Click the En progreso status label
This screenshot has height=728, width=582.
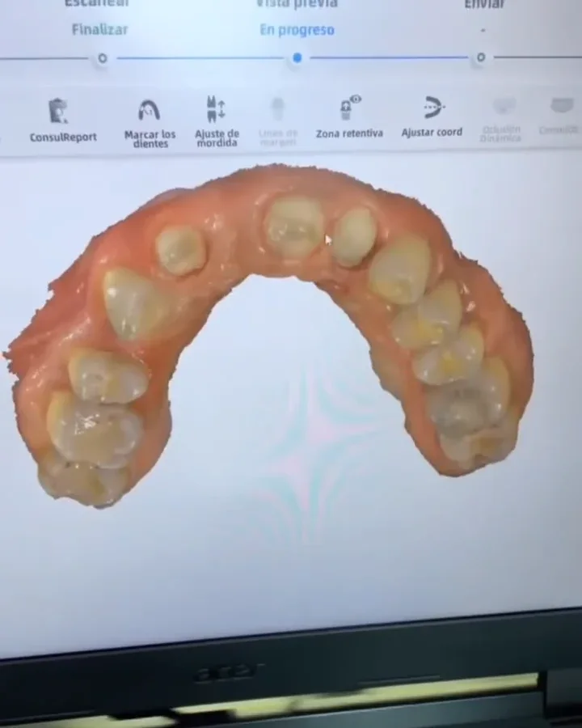[297, 30]
